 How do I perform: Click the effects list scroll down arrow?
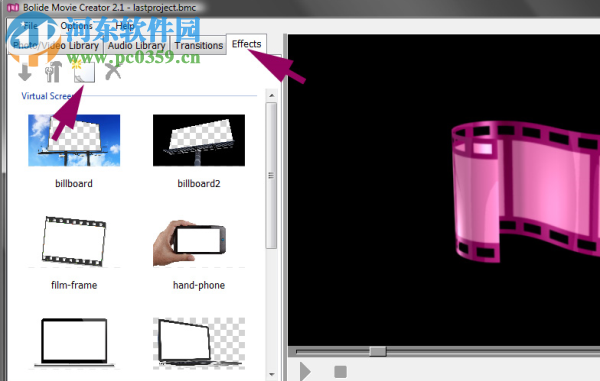coord(272,374)
